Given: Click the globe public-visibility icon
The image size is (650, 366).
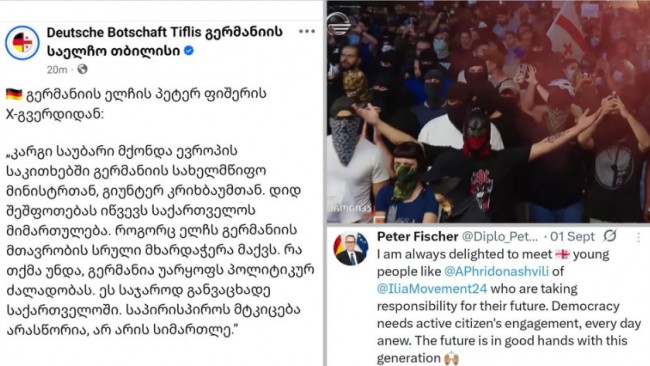Looking at the screenshot, I should 82,69.
